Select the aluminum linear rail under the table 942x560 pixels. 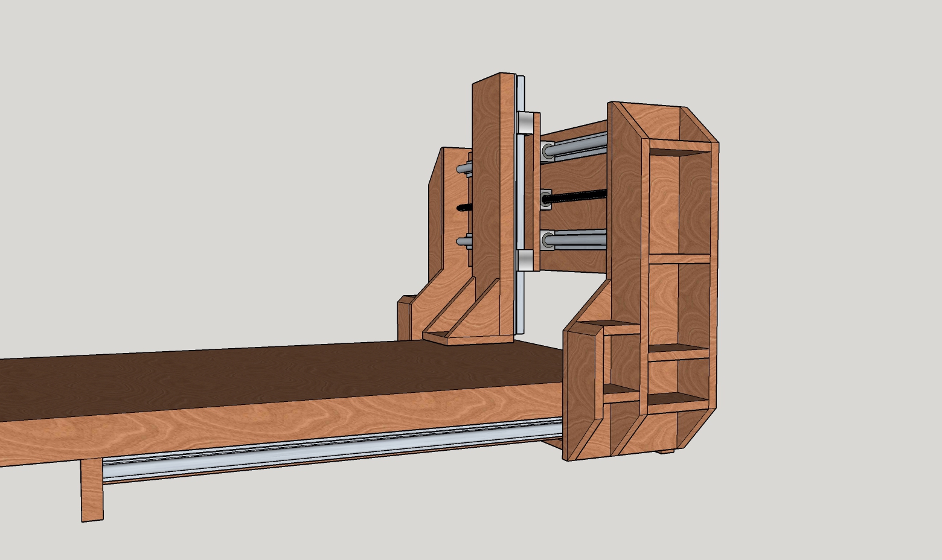[x=333, y=450]
